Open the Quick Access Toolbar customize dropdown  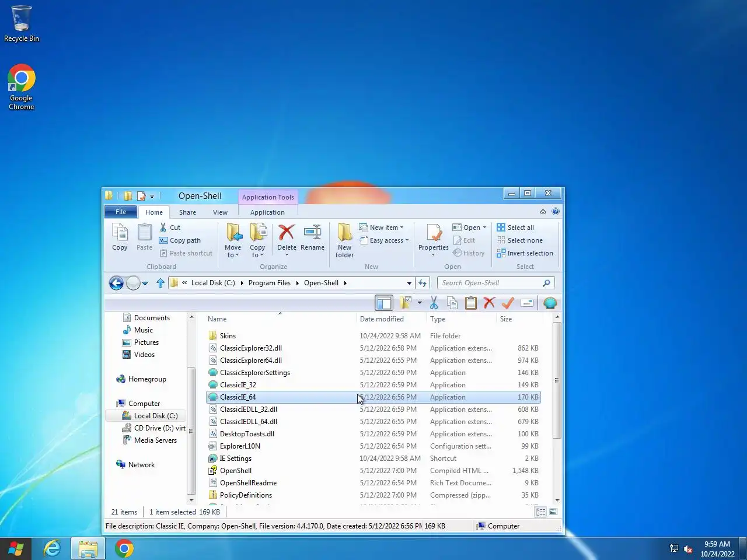[152, 197]
